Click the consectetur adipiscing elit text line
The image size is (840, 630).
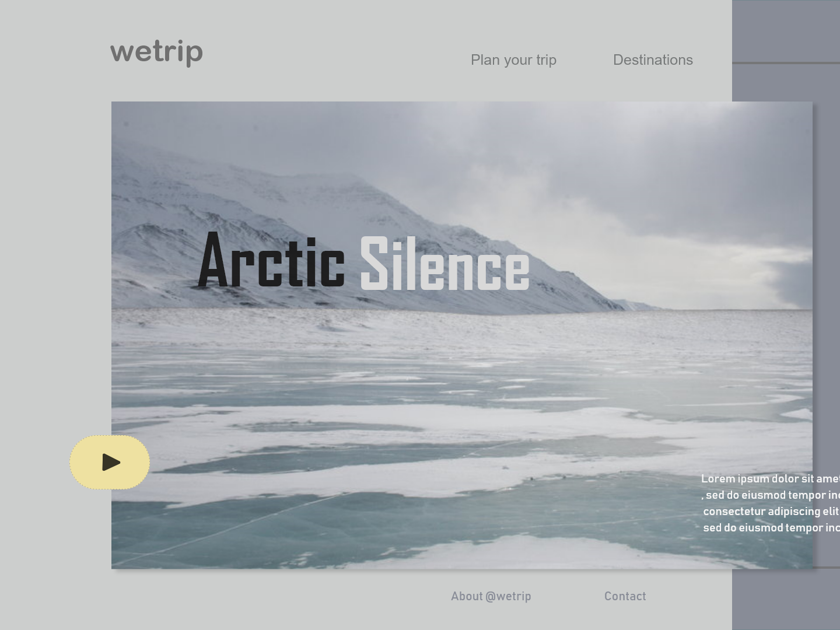coord(771,512)
